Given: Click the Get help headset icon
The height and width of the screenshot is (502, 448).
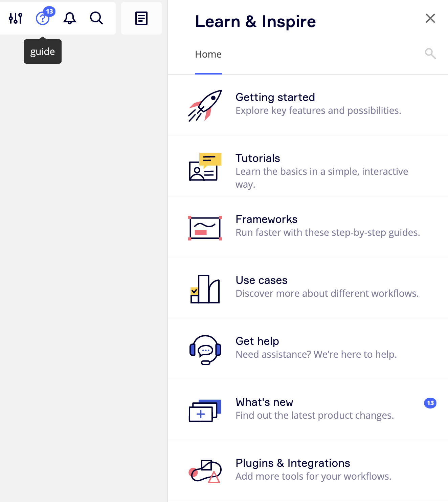Looking at the screenshot, I should click(x=205, y=350).
